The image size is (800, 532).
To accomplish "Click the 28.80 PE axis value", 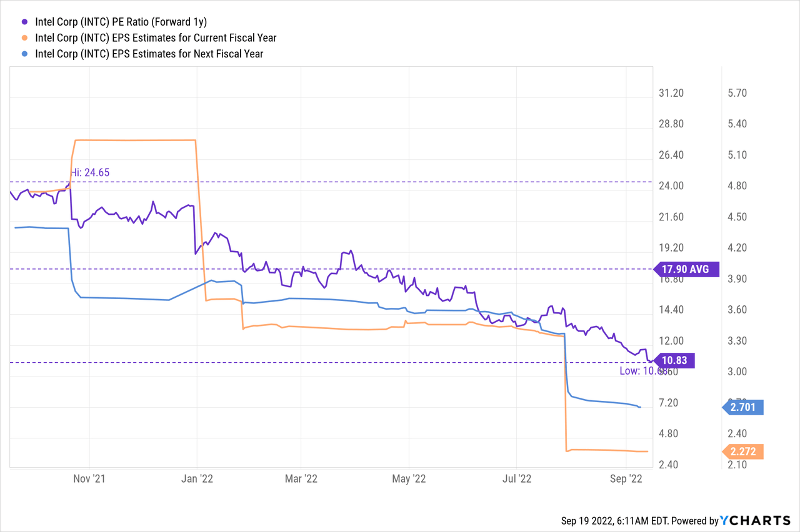I will point(672,124).
